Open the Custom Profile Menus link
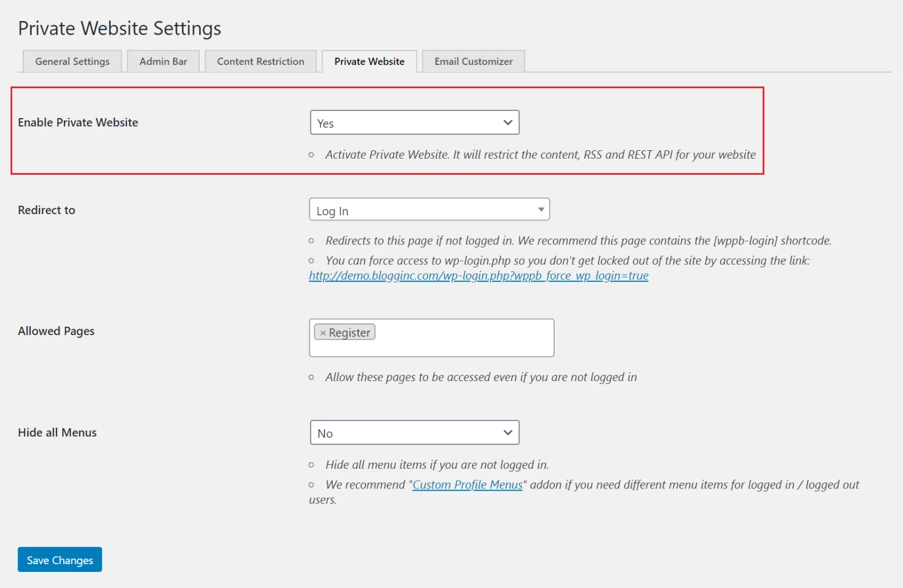Viewport: 903px width, 588px height. pyautogui.click(x=467, y=485)
